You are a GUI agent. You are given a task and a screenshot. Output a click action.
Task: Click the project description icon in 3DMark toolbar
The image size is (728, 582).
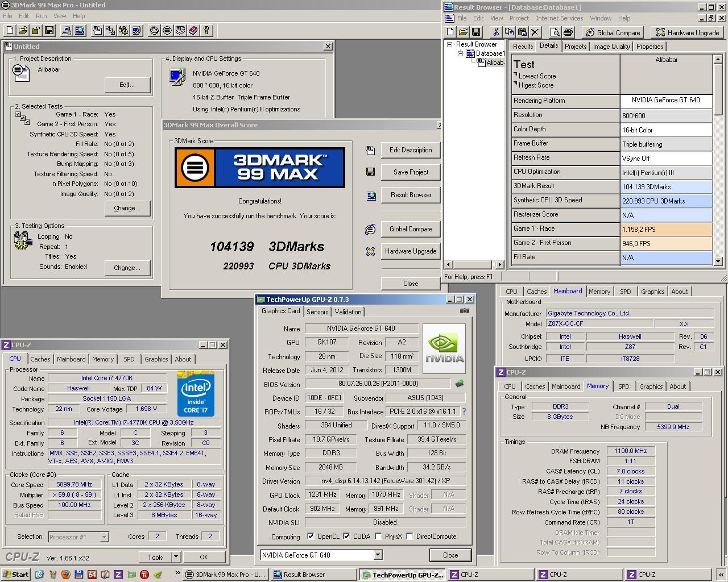pyautogui.click(x=98, y=31)
